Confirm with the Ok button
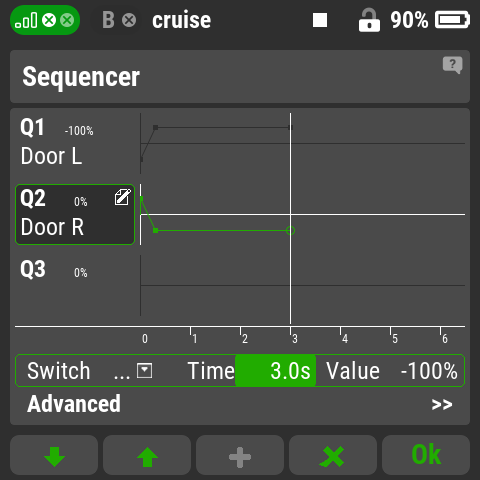 tap(426, 455)
